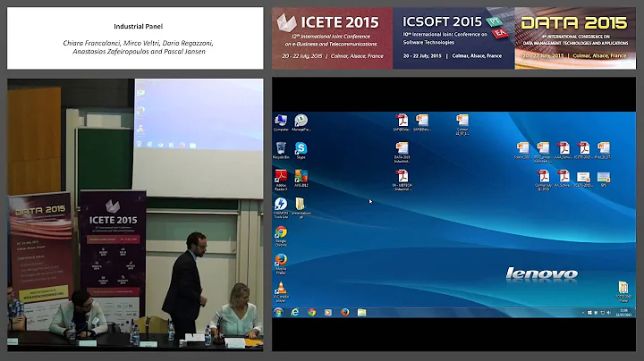The image size is (644, 361).
Task: Select the Colmar July PDF file icon
Action: pyautogui.click(x=543, y=180)
